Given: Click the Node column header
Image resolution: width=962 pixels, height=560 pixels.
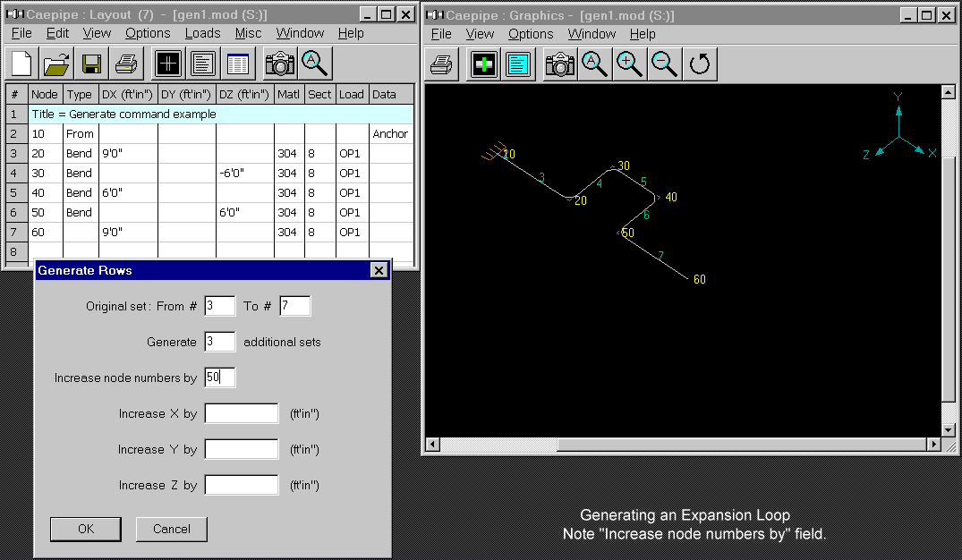Looking at the screenshot, I should tap(45, 95).
